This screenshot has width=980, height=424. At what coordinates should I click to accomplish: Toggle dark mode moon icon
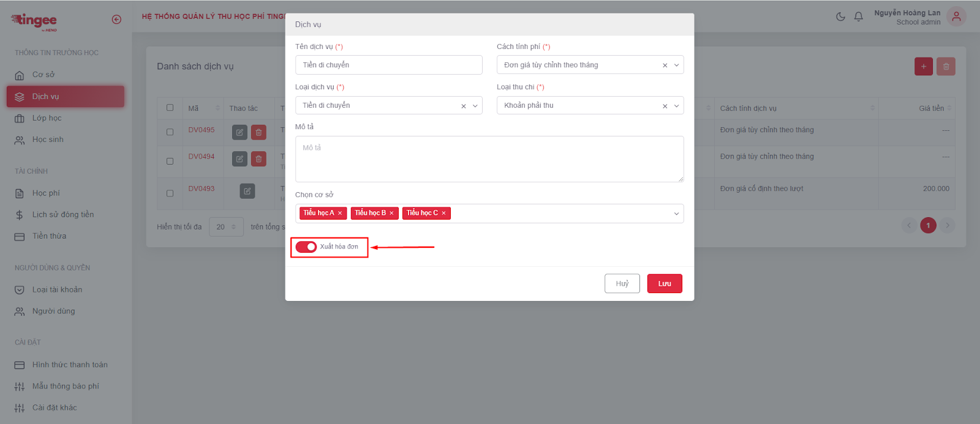point(840,17)
